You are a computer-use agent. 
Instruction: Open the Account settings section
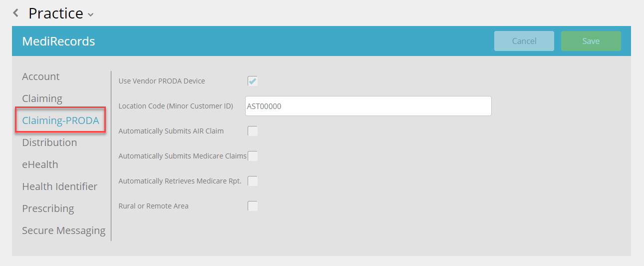pyautogui.click(x=41, y=76)
